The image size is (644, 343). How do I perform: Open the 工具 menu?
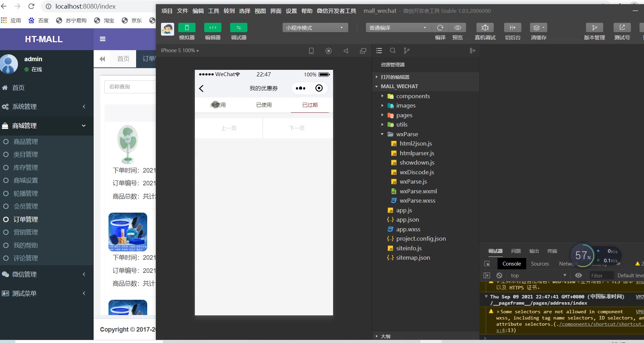[x=214, y=11]
